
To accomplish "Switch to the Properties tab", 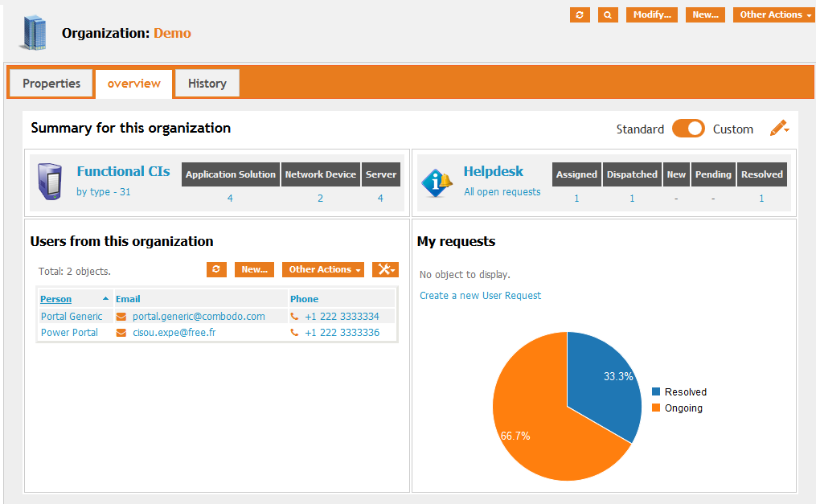I will click(x=51, y=84).
